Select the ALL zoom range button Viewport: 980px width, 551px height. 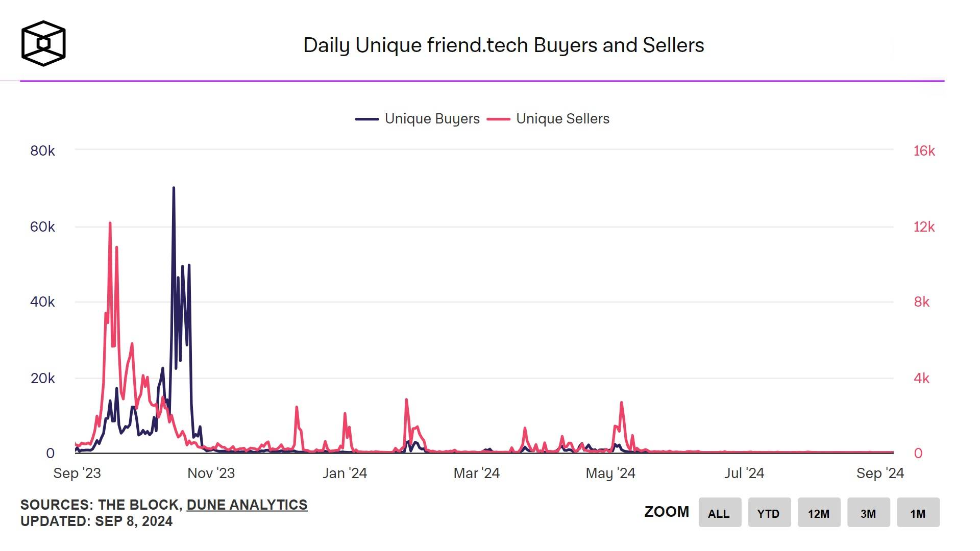click(x=720, y=513)
